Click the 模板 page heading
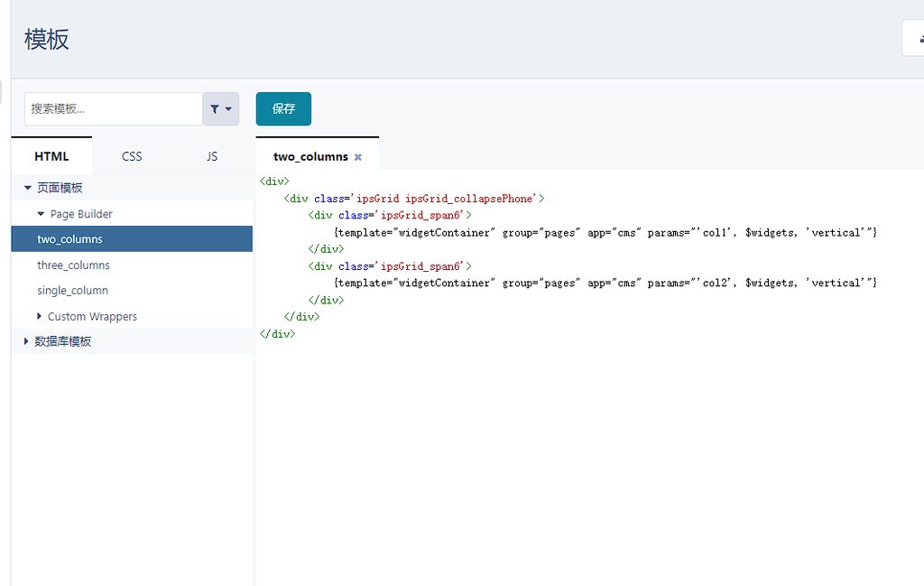Screen dimensions: 924x586 coord(47,40)
